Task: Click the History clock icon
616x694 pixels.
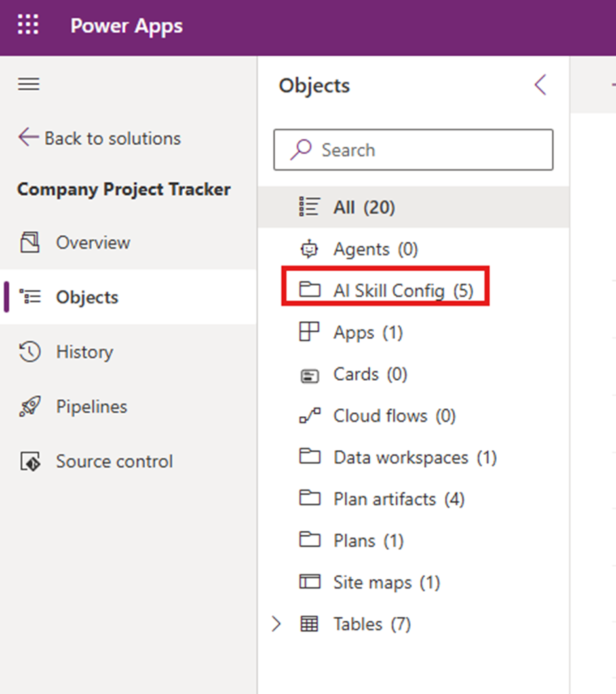Action: click(29, 352)
